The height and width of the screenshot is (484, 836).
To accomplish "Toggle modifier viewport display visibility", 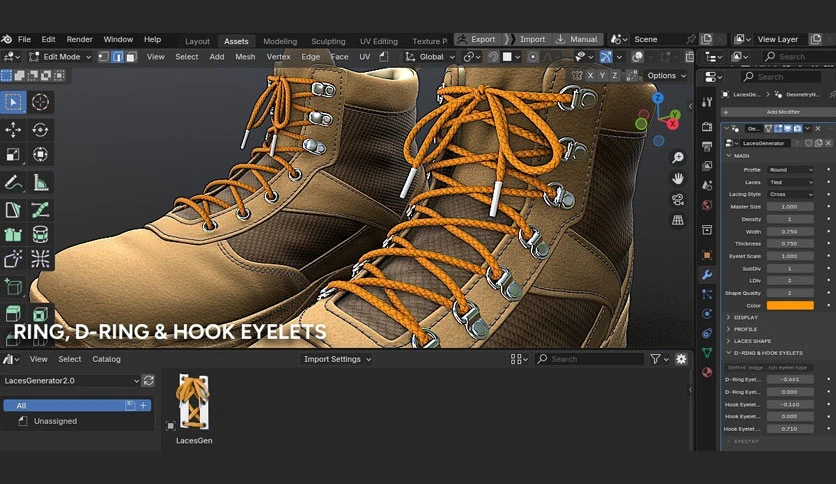I will tap(788, 128).
